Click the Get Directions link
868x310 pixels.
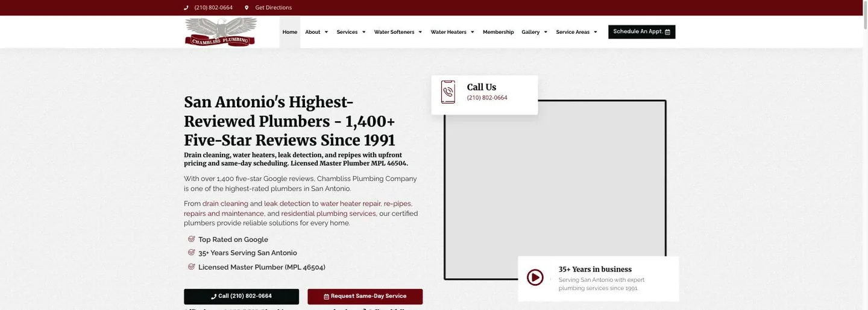274,8
